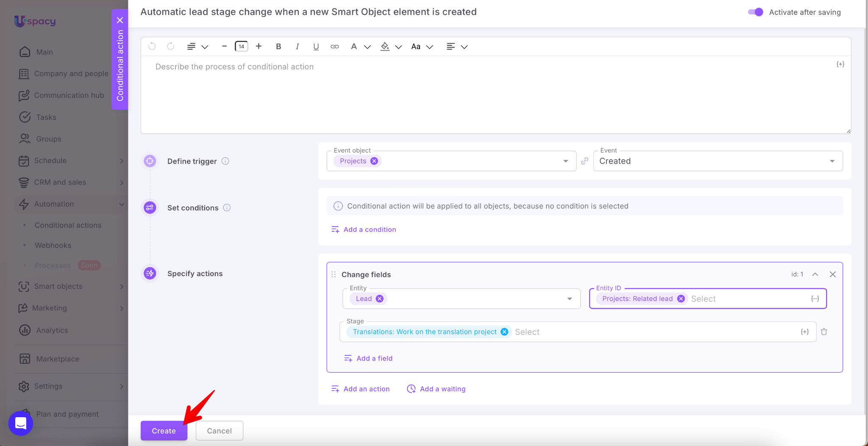868x446 pixels.
Task: Remove the Projects tag from Event object
Action: 374,161
